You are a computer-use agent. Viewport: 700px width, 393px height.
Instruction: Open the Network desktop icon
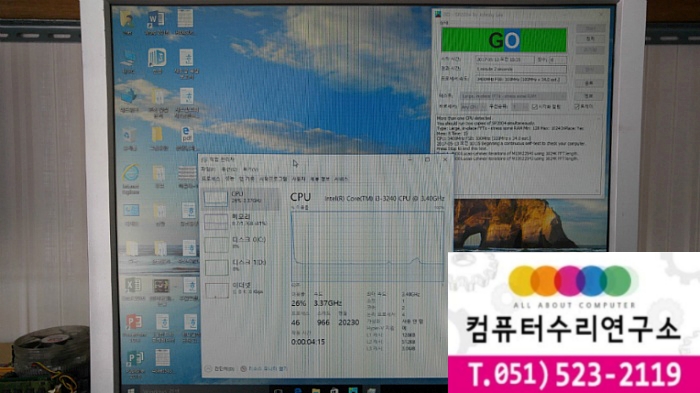pos(129,99)
